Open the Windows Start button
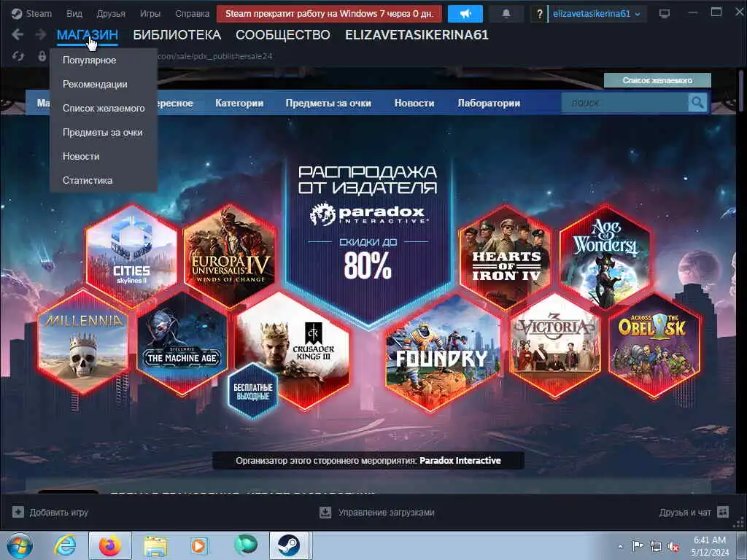 point(20,545)
